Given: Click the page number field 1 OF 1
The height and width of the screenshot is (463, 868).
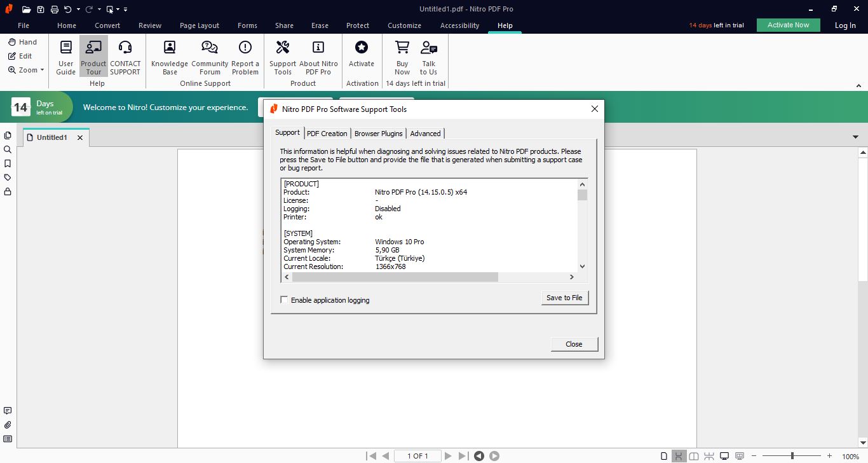Looking at the screenshot, I should (417, 456).
